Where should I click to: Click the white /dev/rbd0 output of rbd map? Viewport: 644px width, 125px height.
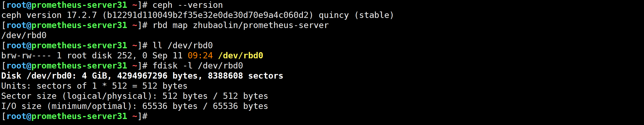pyautogui.click(x=24, y=35)
